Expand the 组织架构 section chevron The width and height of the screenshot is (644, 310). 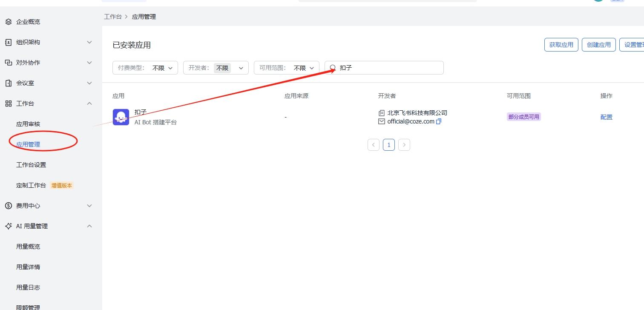coord(89,42)
